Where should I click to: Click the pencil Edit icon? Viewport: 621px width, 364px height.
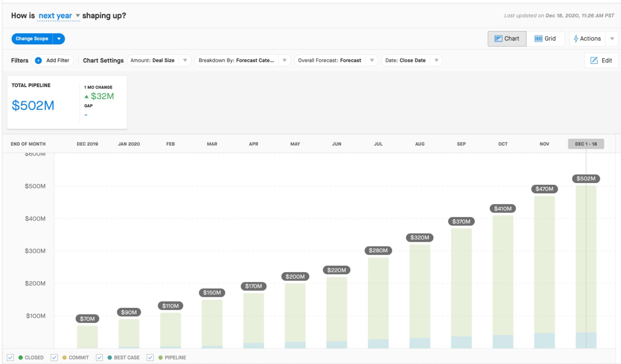click(594, 60)
